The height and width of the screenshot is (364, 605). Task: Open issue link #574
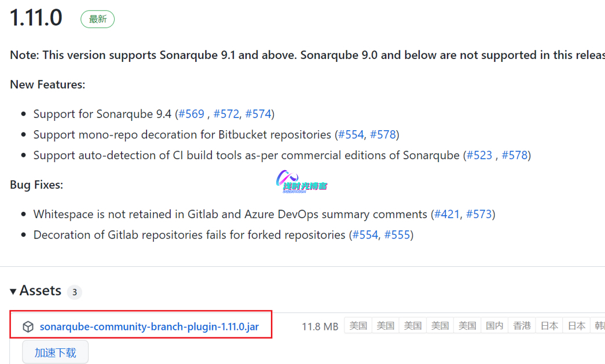click(x=258, y=114)
